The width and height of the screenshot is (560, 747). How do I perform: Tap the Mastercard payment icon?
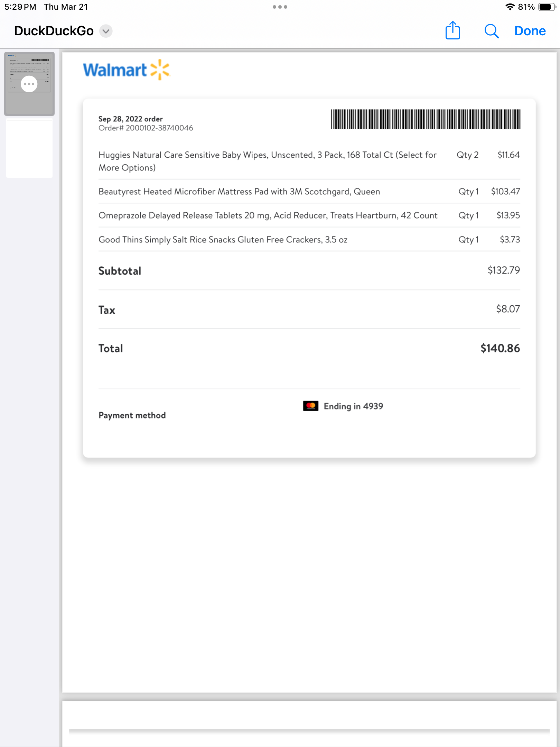pos(310,406)
